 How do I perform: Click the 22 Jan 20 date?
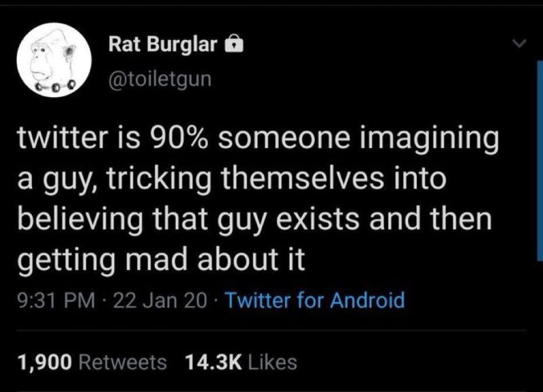pyautogui.click(x=160, y=300)
